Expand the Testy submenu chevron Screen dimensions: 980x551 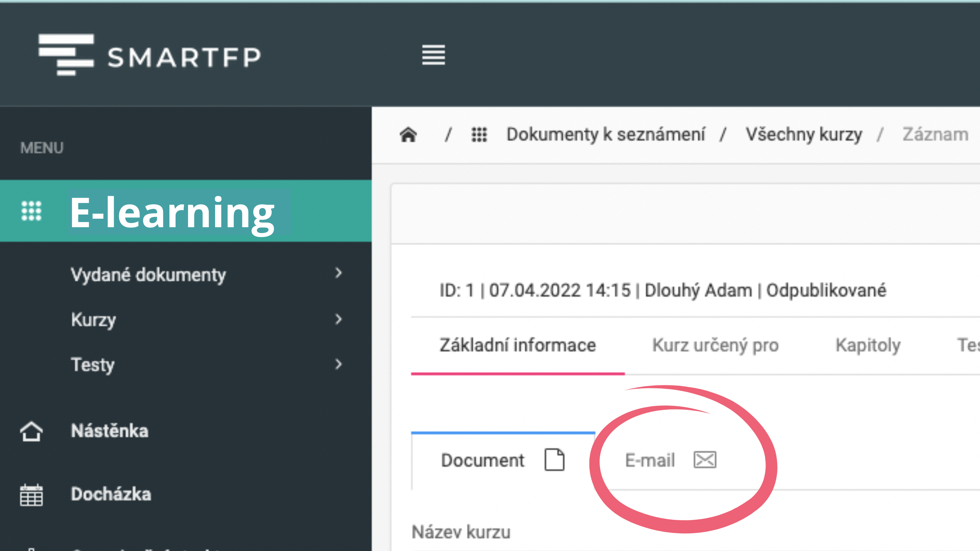click(338, 364)
